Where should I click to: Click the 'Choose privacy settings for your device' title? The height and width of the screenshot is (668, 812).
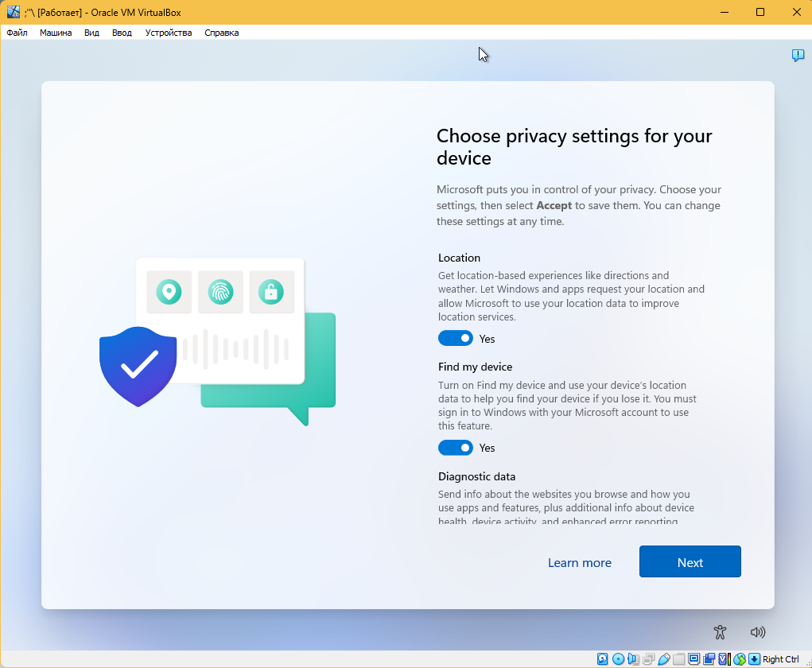click(574, 146)
